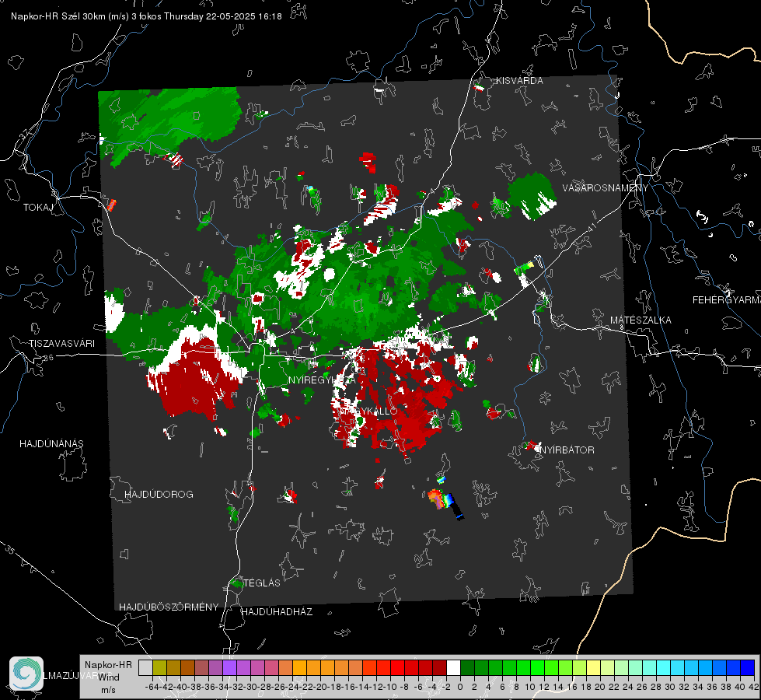Select the dark blue swatch at legend's right end
Image resolution: width=761 pixels, height=700 pixels.
tap(748, 667)
